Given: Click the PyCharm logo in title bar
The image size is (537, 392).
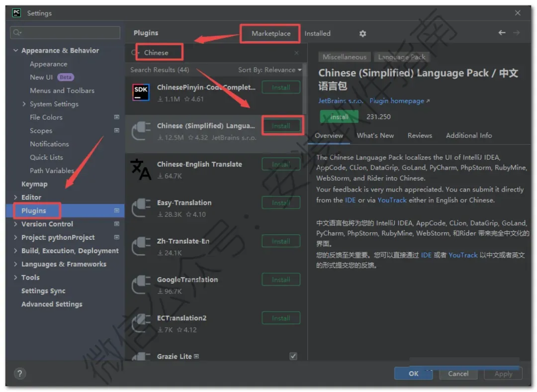Looking at the screenshot, I should [x=16, y=13].
